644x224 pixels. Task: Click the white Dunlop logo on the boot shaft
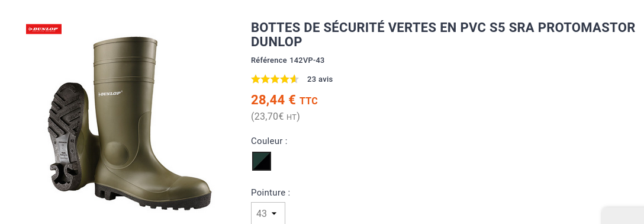click(110, 94)
